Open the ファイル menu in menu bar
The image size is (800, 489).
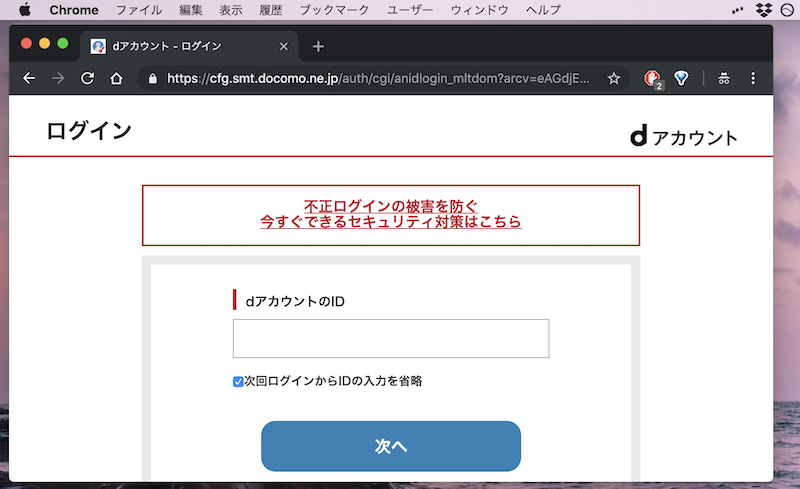tap(139, 10)
